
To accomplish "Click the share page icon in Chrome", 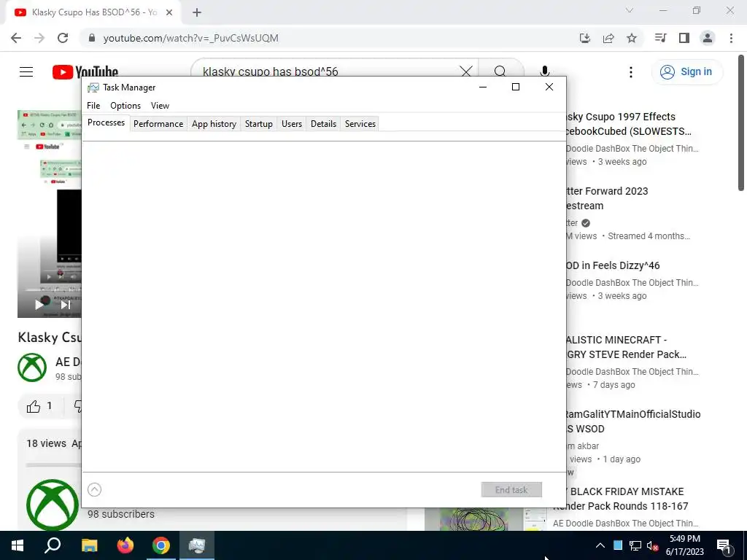I will click(608, 38).
